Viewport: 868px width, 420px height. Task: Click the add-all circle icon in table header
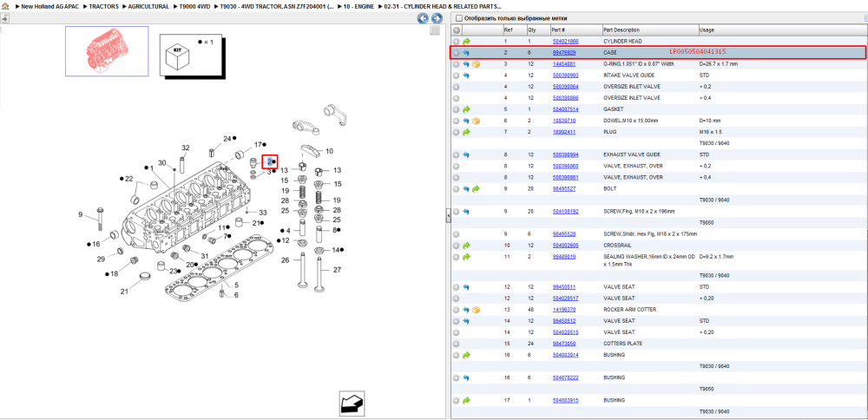pyautogui.click(x=457, y=30)
